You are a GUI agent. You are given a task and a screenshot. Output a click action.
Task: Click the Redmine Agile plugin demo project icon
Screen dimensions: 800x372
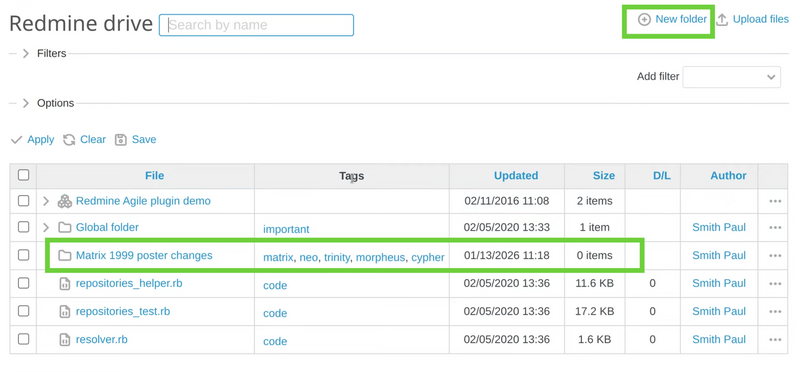tap(65, 201)
